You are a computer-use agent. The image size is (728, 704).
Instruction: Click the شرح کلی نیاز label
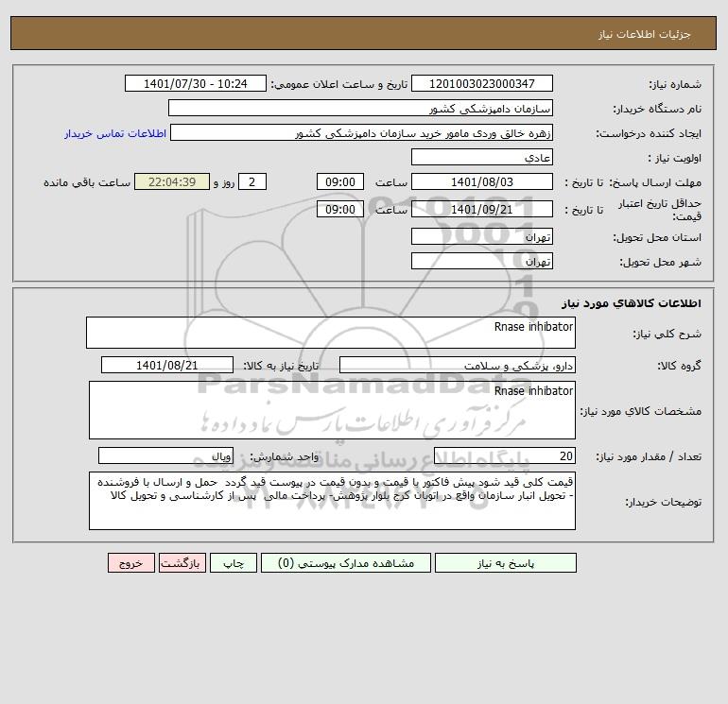(x=667, y=334)
